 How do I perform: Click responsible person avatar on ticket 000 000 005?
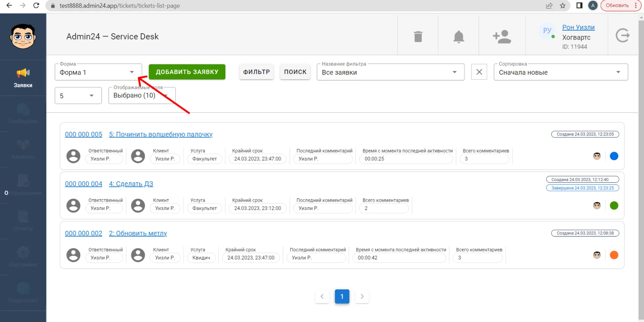pyautogui.click(x=74, y=156)
